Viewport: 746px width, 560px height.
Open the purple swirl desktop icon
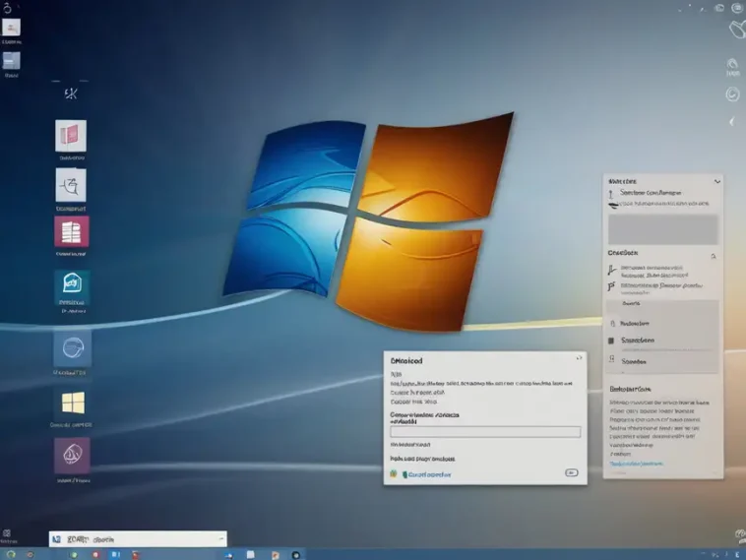(x=72, y=456)
